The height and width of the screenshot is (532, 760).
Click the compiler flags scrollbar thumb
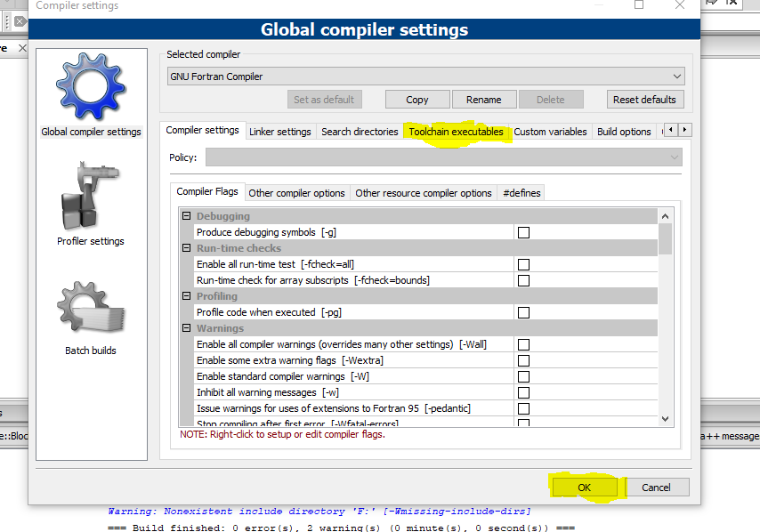point(665,238)
